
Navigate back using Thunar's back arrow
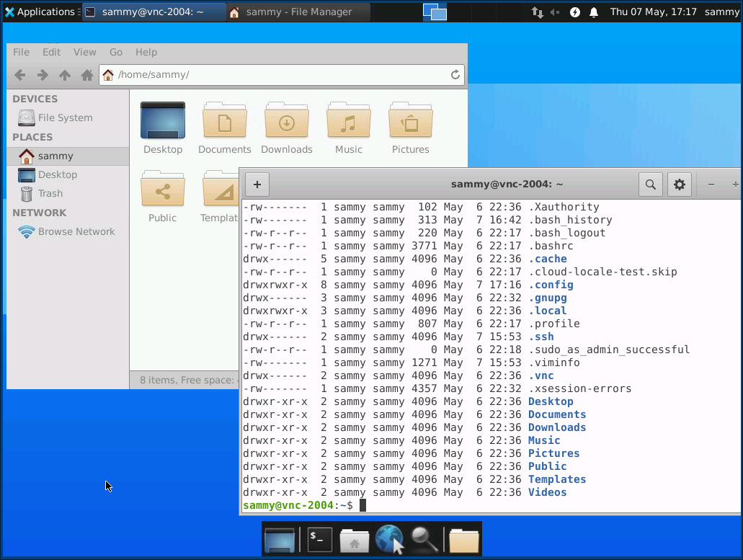point(19,74)
